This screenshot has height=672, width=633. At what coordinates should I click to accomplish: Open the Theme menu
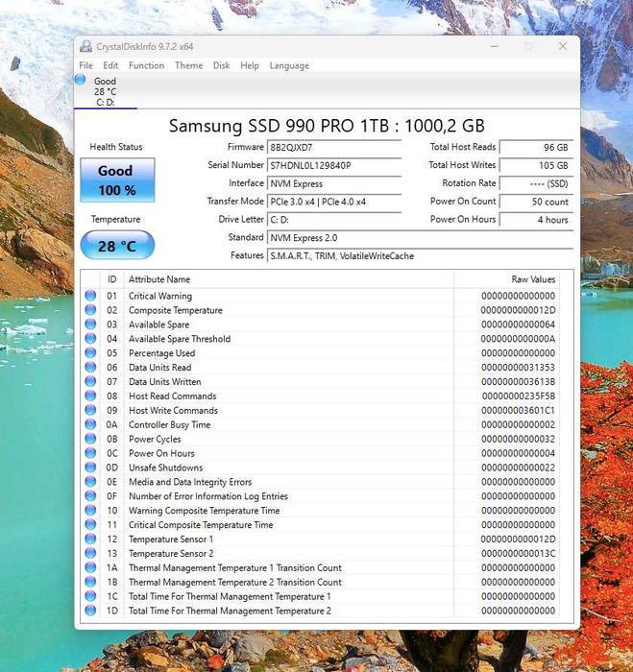[x=188, y=65]
